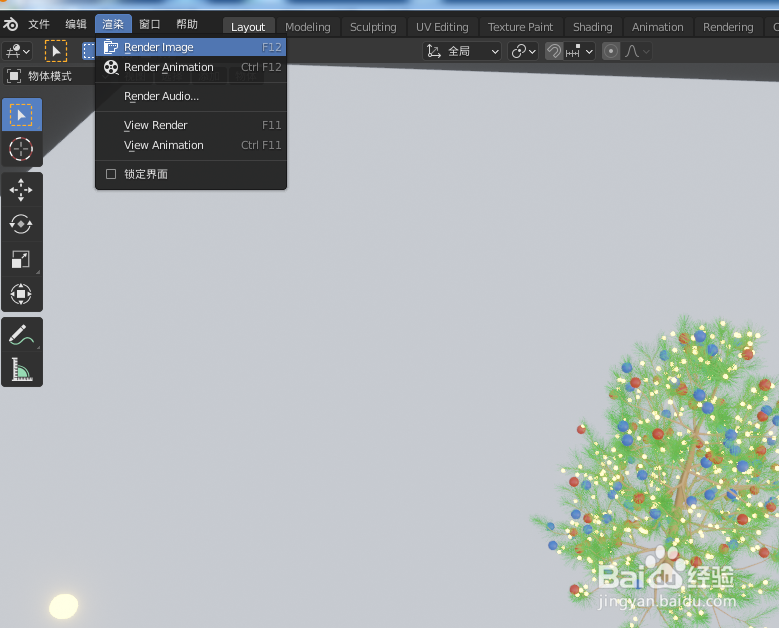Select the Transform tool
The height and width of the screenshot is (628, 779).
click(x=21, y=294)
